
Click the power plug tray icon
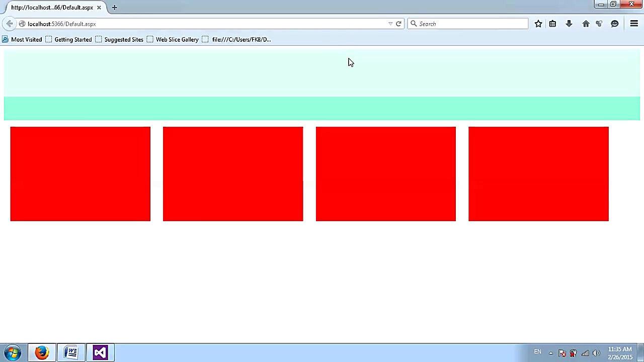pos(573,353)
